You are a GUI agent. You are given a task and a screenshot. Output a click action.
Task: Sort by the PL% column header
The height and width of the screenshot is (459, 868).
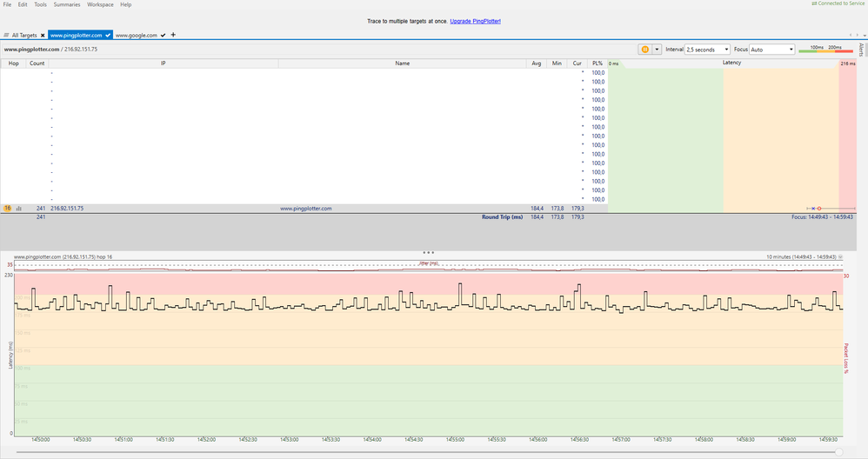(x=597, y=63)
